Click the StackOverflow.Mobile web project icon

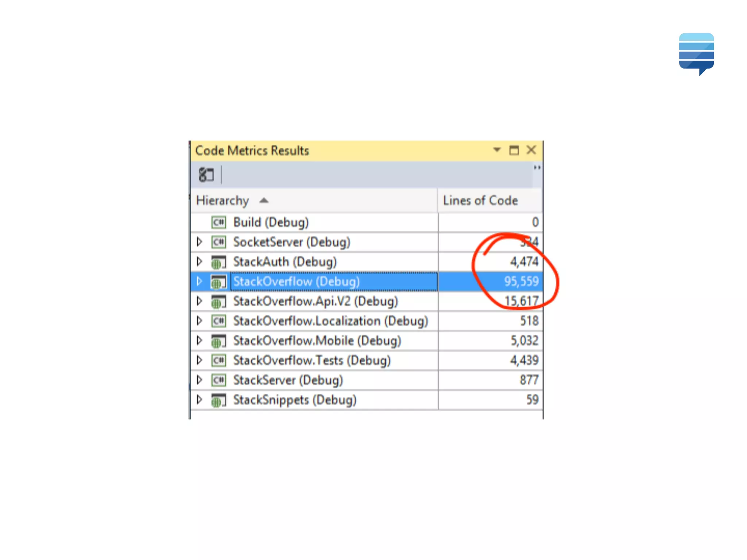click(x=219, y=341)
